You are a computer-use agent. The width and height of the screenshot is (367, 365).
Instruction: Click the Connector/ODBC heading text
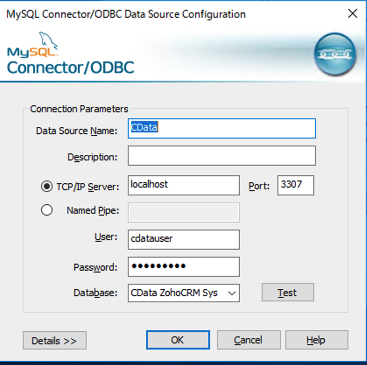(x=71, y=68)
